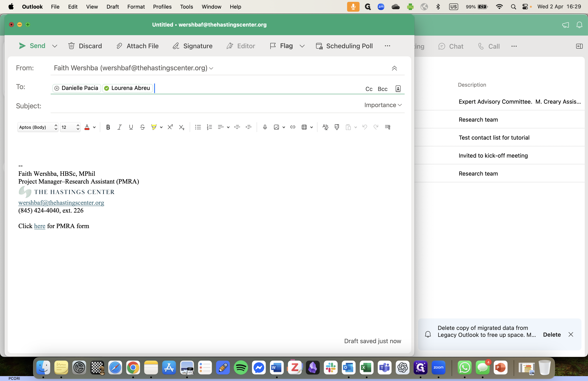Click into the Subject field

[x=205, y=106]
